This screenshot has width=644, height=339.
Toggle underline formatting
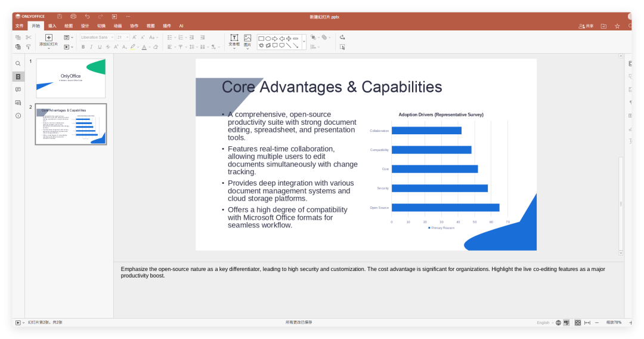pos(100,47)
